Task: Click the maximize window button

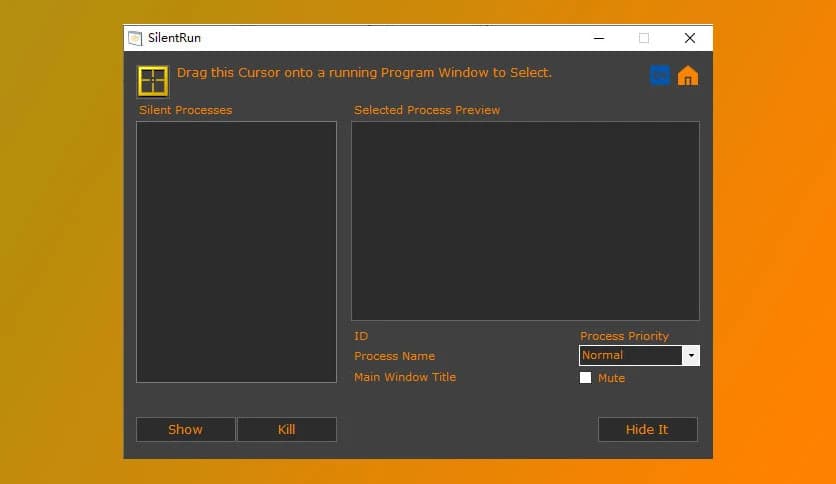Action: [644, 38]
